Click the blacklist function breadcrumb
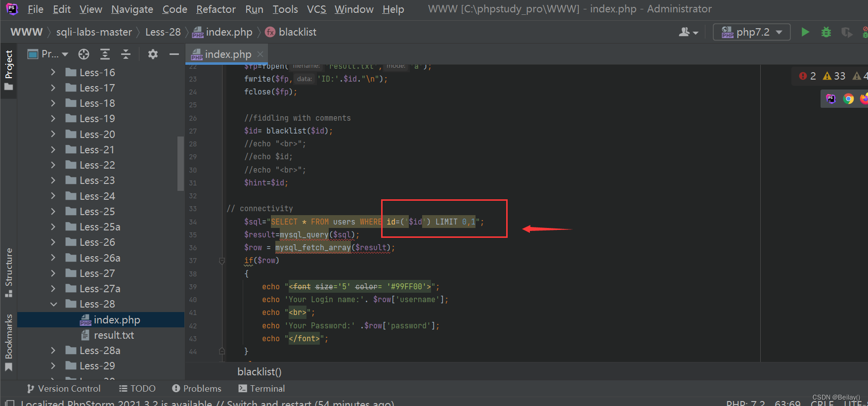 (x=291, y=32)
